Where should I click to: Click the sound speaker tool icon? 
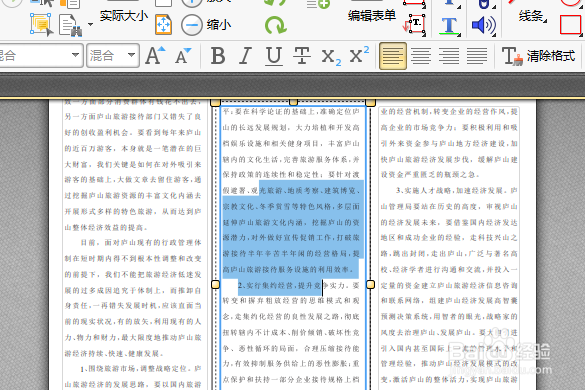tap(483, 26)
